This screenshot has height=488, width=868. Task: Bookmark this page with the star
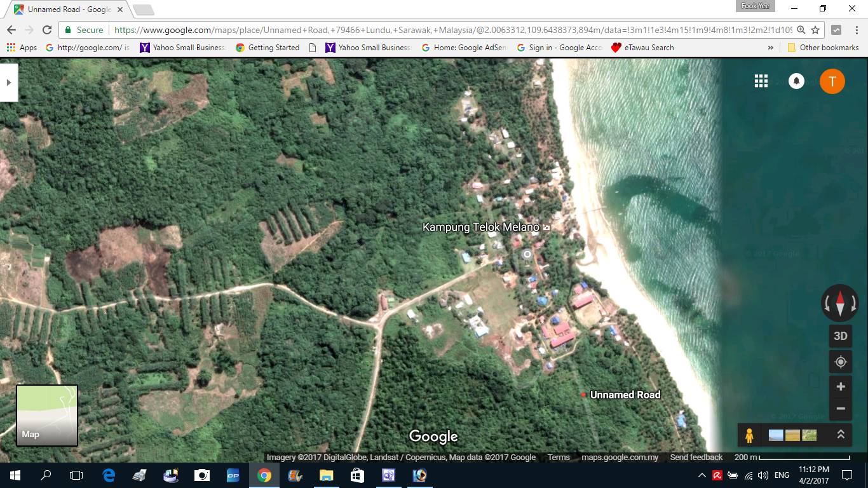[x=815, y=30]
